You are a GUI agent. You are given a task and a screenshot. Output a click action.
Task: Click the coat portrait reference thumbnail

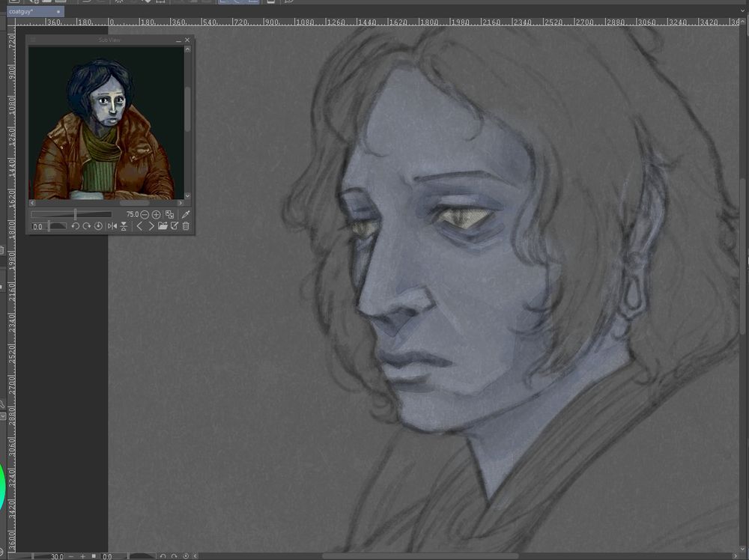click(104, 124)
